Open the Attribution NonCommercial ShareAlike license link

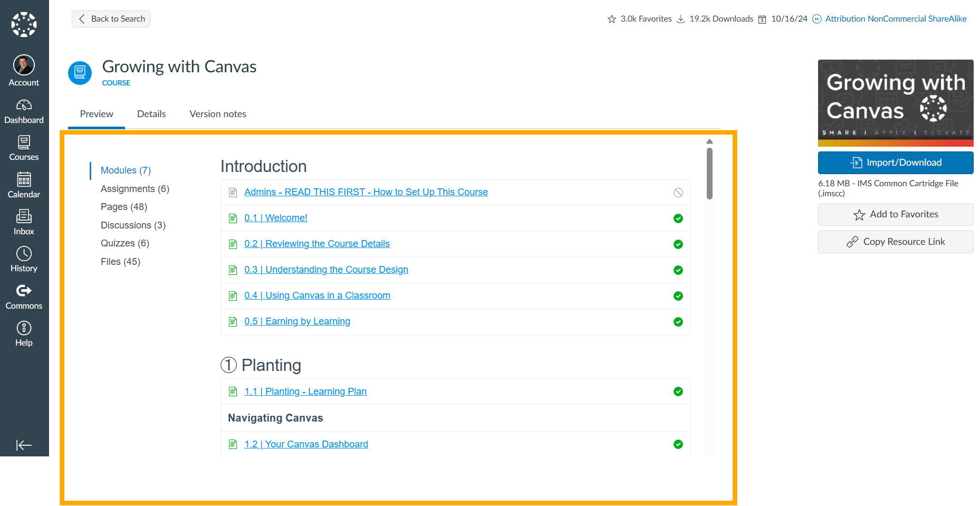coord(895,18)
